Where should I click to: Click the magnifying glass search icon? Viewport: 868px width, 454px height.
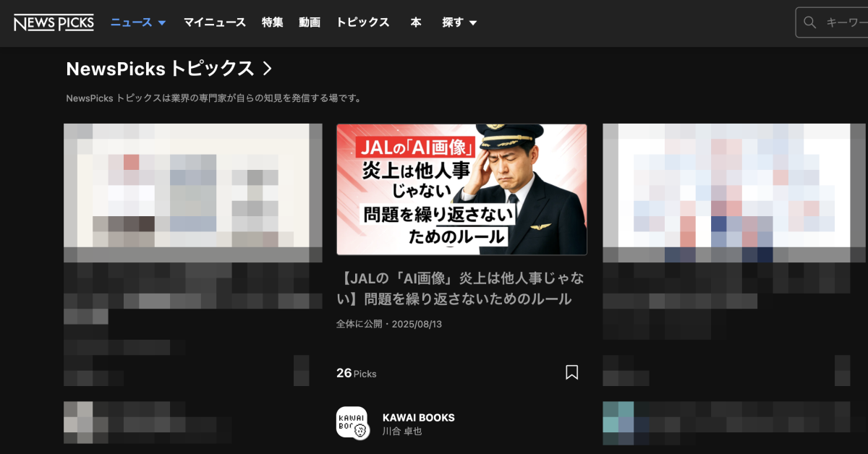click(x=810, y=22)
